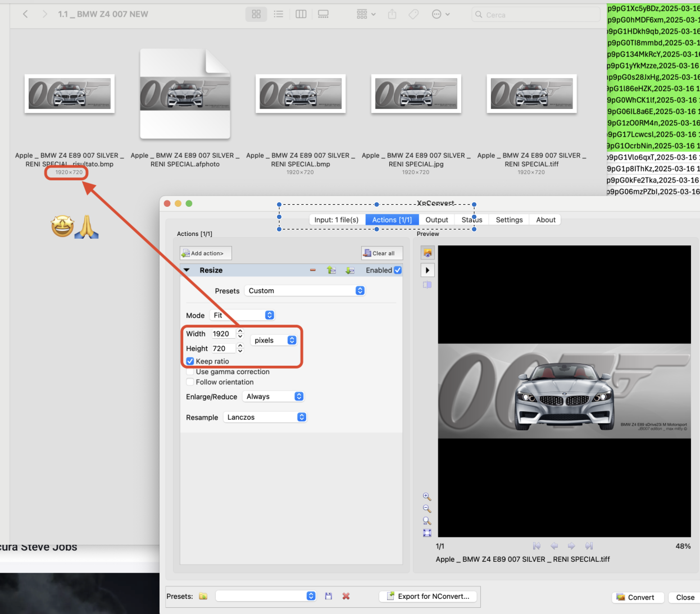700x614 pixels.
Task: Switch Finder to column view
Action: [301, 14]
